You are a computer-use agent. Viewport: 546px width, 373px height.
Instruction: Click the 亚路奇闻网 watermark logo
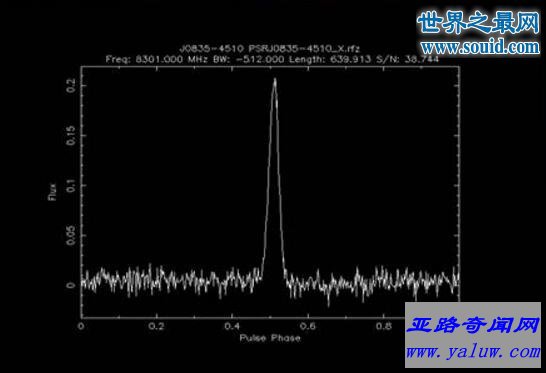click(473, 325)
